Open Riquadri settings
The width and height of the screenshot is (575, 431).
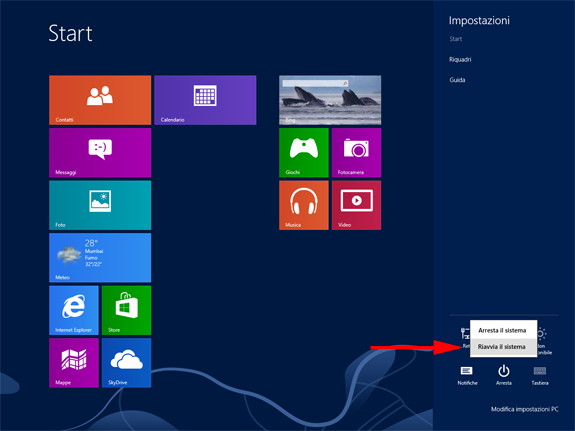click(x=460, y=59)
